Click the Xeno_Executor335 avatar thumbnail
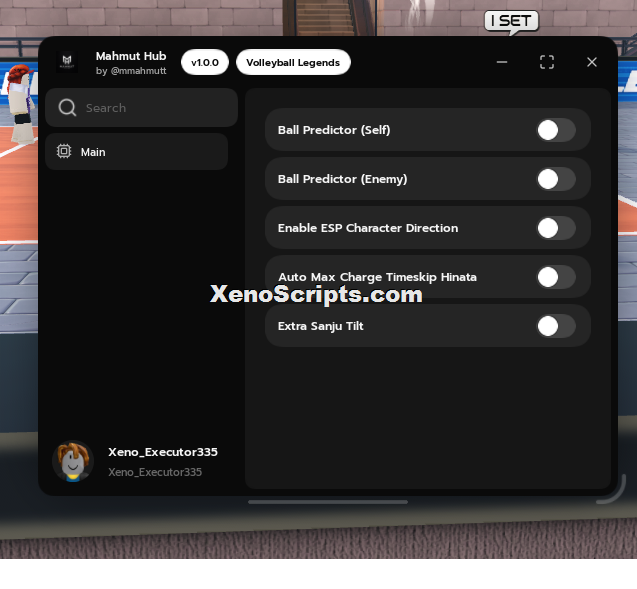The image size is (637, 589). coord(73,461)
